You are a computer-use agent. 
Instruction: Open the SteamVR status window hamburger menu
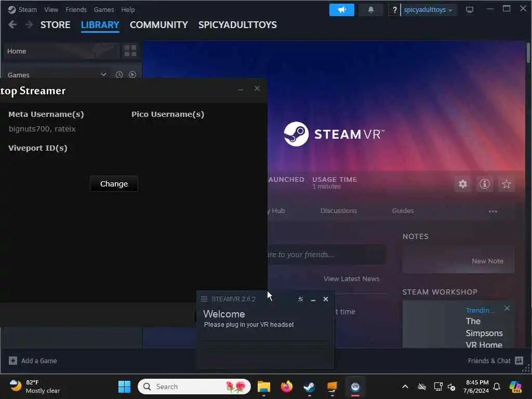[204, 299]
